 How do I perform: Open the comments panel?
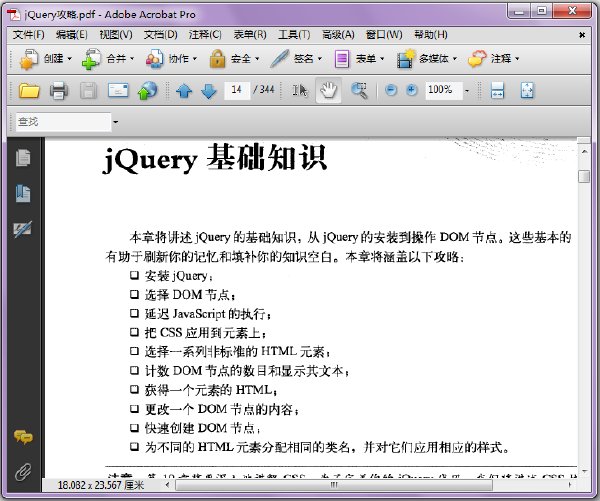(23, 437)
